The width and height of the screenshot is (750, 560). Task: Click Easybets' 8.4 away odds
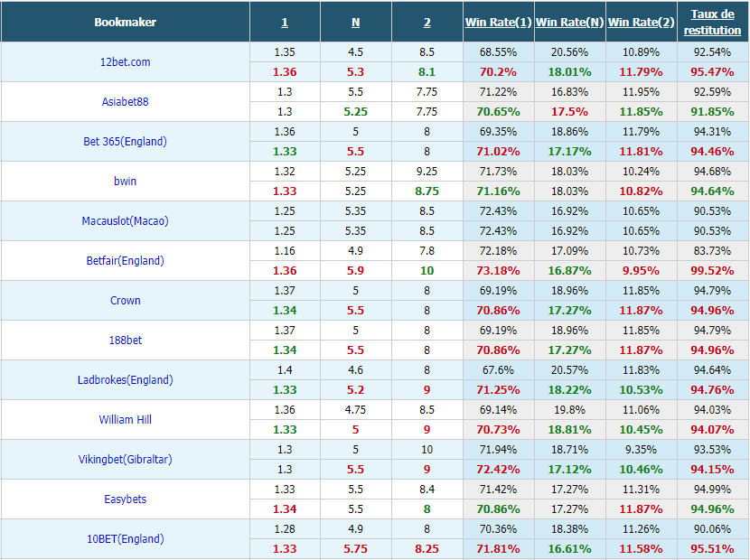tap(427, 489)
